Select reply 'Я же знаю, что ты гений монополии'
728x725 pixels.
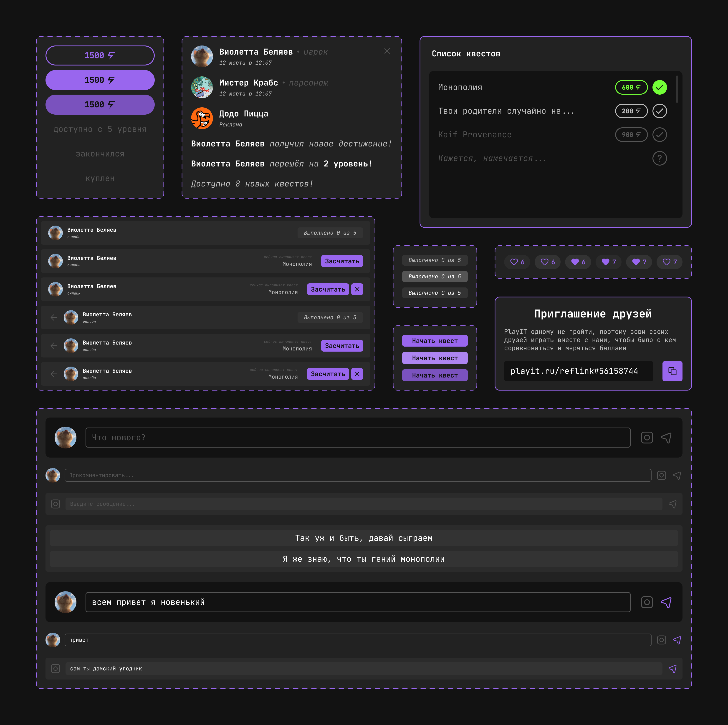(x=364, y=559)
